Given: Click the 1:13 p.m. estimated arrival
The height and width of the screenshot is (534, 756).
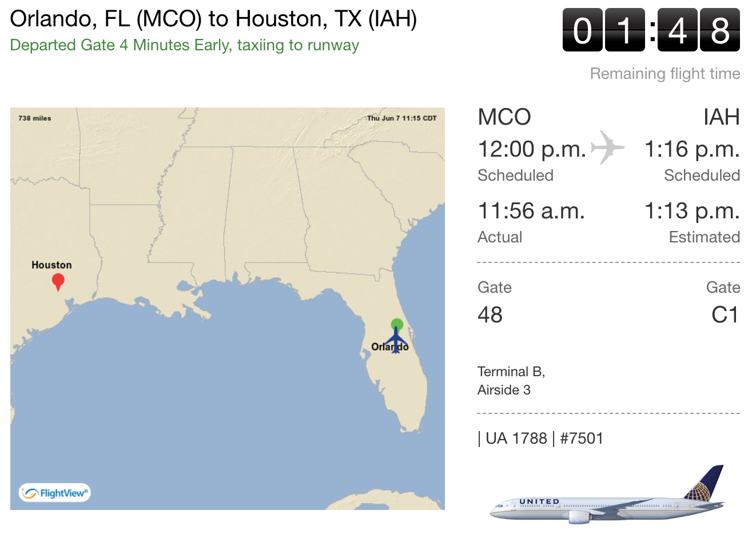Looking at the screenshot, I should point(692,211).
